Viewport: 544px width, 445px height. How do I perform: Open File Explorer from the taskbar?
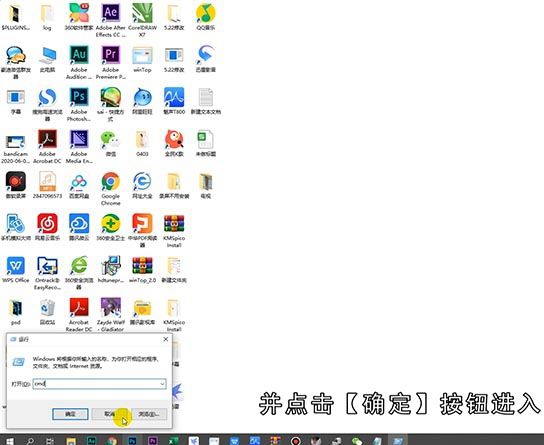click(x=71, y=440)
